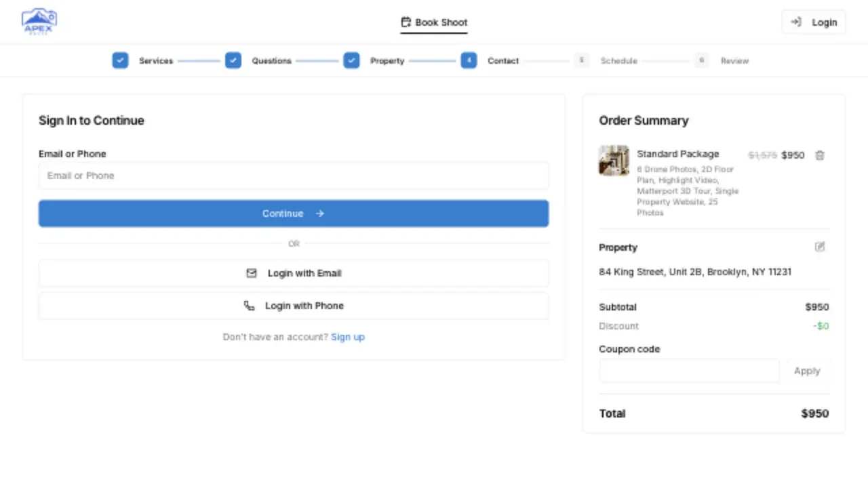Select step 6 Review indicator
Screen dimensions: 868x488
point(702,60)
